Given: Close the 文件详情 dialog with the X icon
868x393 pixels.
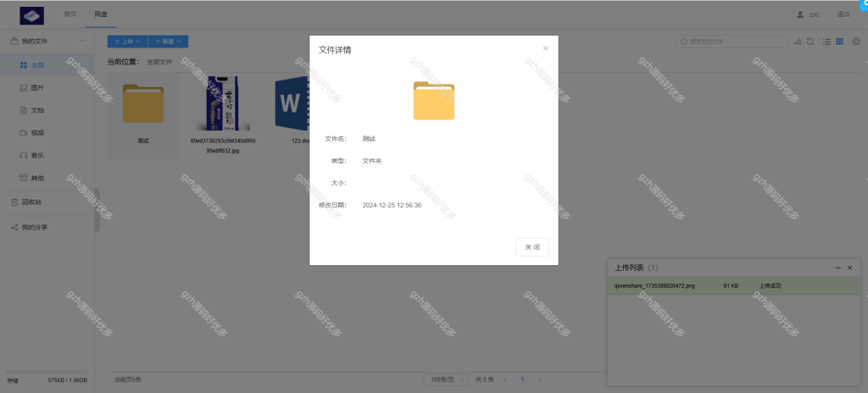Looking at the screenshot, I should point(545,49).
